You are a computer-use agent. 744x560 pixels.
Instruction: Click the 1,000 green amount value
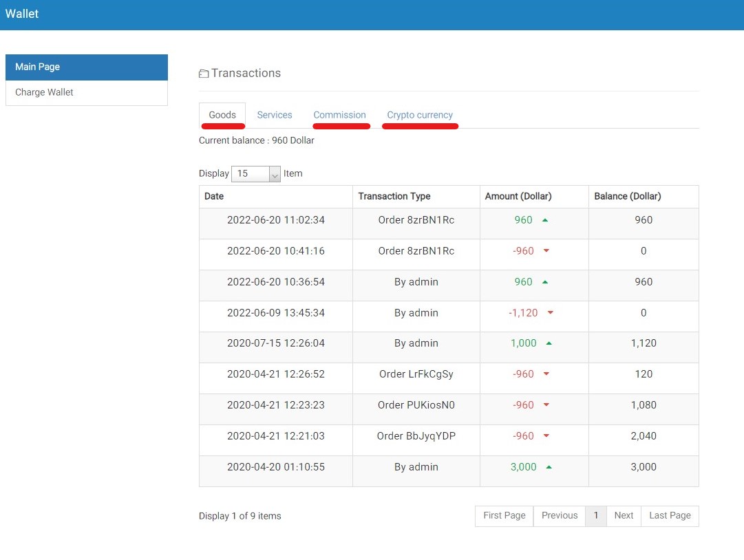523,343
